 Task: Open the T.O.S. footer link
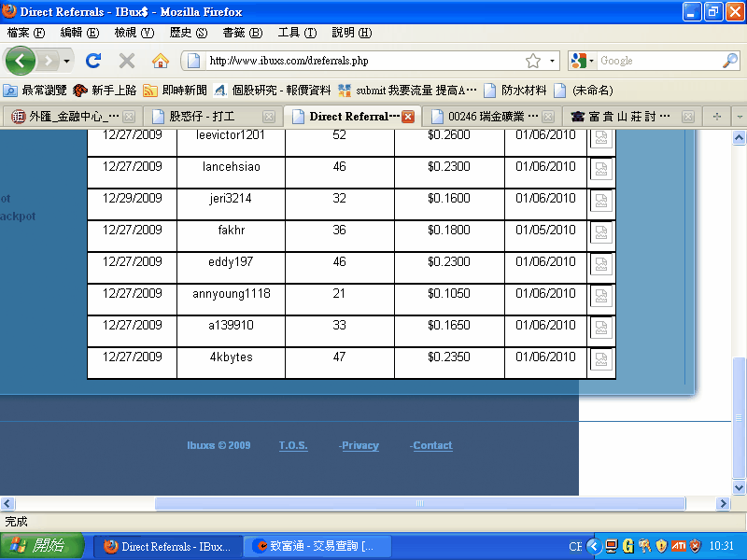pyautogui.click(x=293, y=446)
